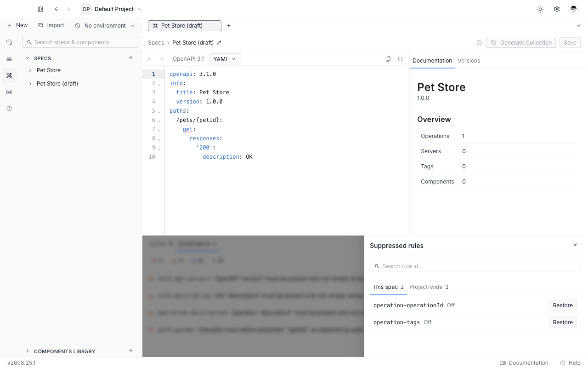588x368 pixels.
Task: Open Mock servers sidebar icon
Action: pyautogui.click(x=9, y=92)
